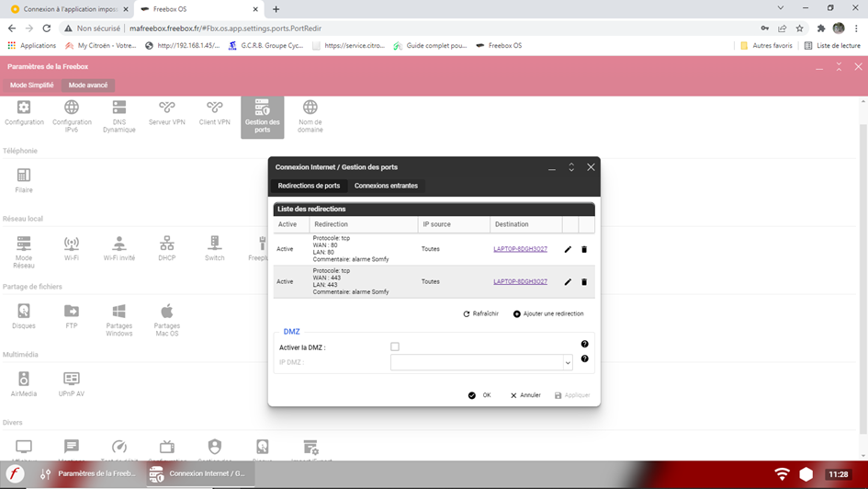Reload the page in the browser

coord(47,28)
